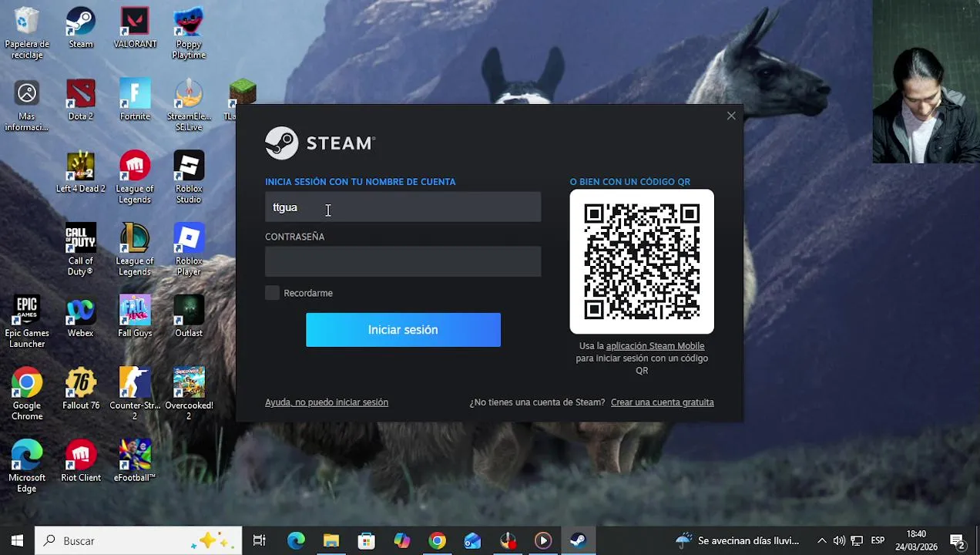Select the Call of Duty desktop icon
The height and width of the screenshot is (555, 980).
pyautogui.click(x=81, y=251)
